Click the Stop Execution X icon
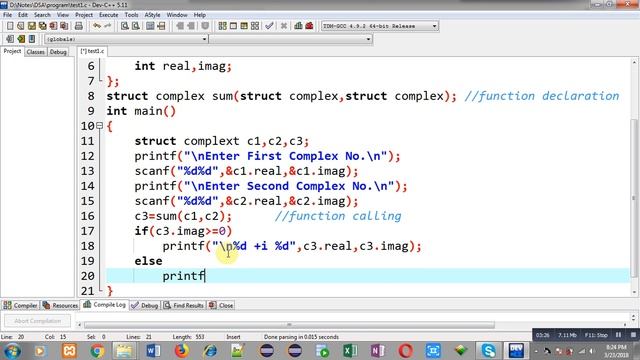 point(284,26)
